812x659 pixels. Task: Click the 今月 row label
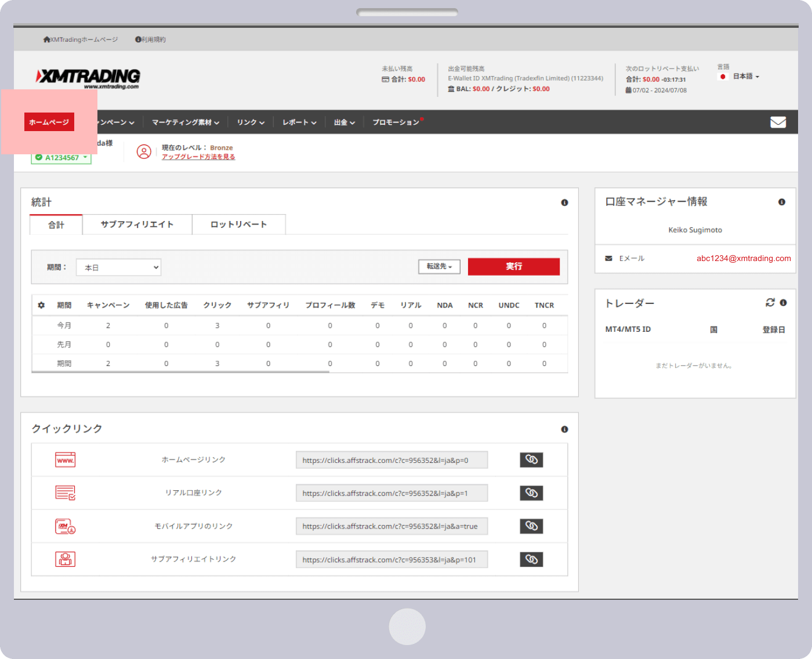64,325
